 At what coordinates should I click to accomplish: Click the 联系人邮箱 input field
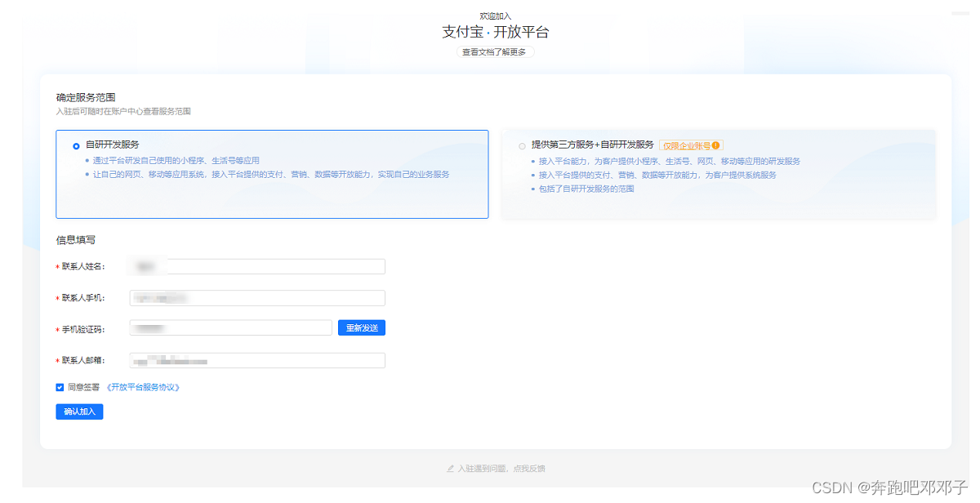(x=256, y=360)
